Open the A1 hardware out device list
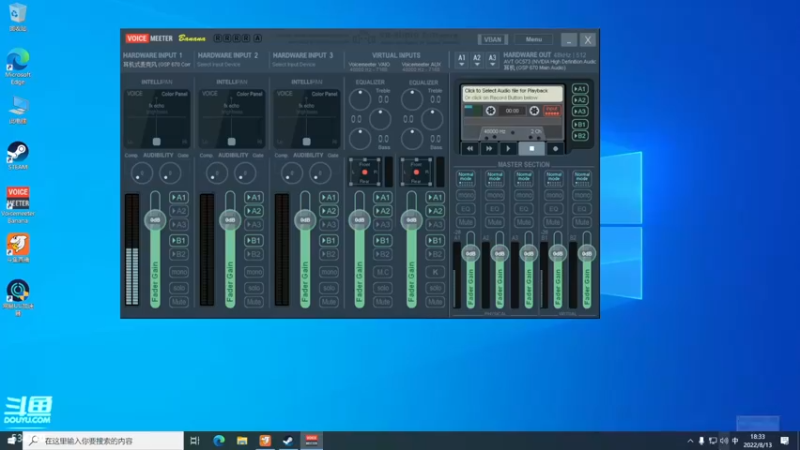 pos(462,60)
